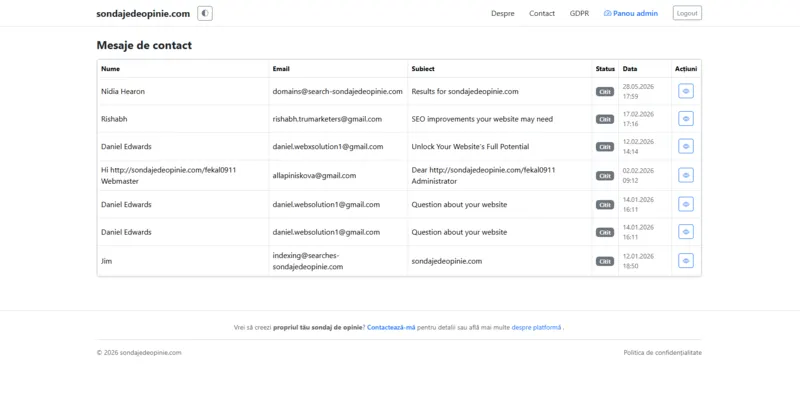Click the Acțiuni column header
This screenshot has width=800, height=409.
tap(686, 69)
